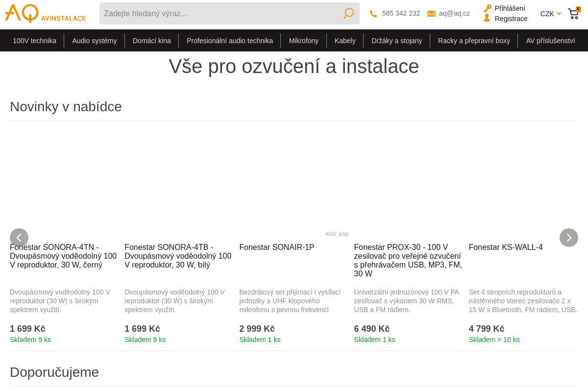Click PROX-30 description 'Univerzální jednozónový 100 V PA'
Image resolution: width=588 pixels, height=392 pixels.
[x=406, y=301]
